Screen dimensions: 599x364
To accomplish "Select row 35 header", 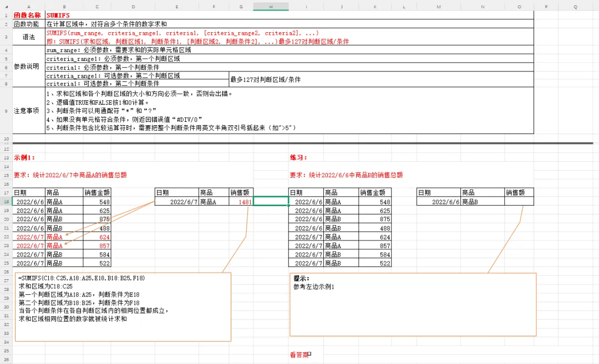I will (x=6, y=351).
